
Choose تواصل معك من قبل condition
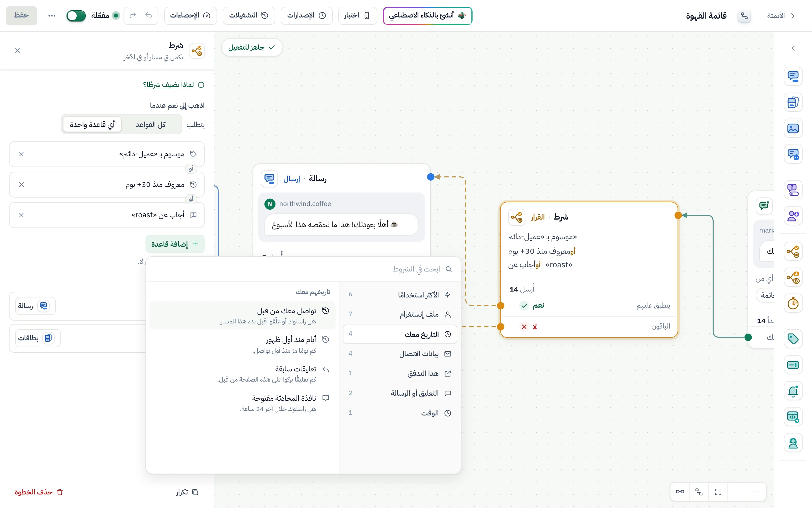[x=242, y=316]
